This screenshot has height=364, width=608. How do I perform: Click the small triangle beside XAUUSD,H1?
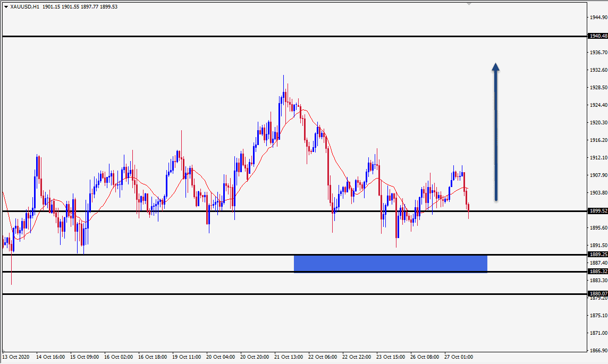pyautogui.click(x=6, y=6)
